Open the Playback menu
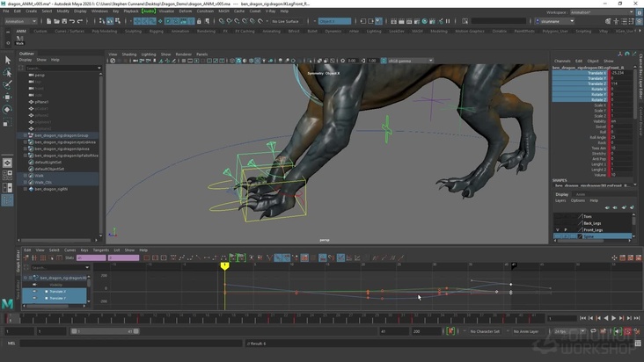The height and width of the screenshot is (362, 644). [131, 11]
